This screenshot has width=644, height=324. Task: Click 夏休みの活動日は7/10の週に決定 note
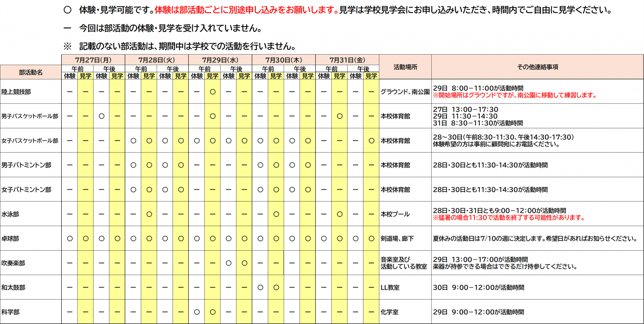tap(535, 239)
